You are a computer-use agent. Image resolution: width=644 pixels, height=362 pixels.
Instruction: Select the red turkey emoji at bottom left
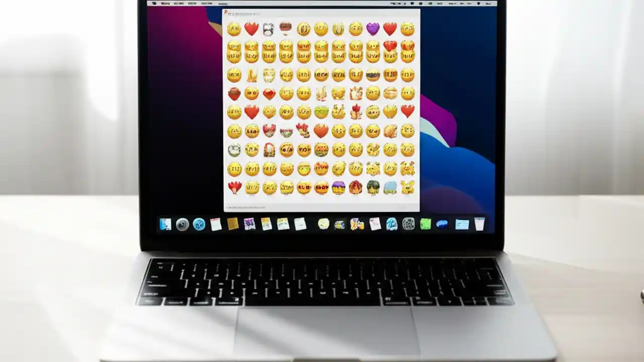[x=234, y=187]
